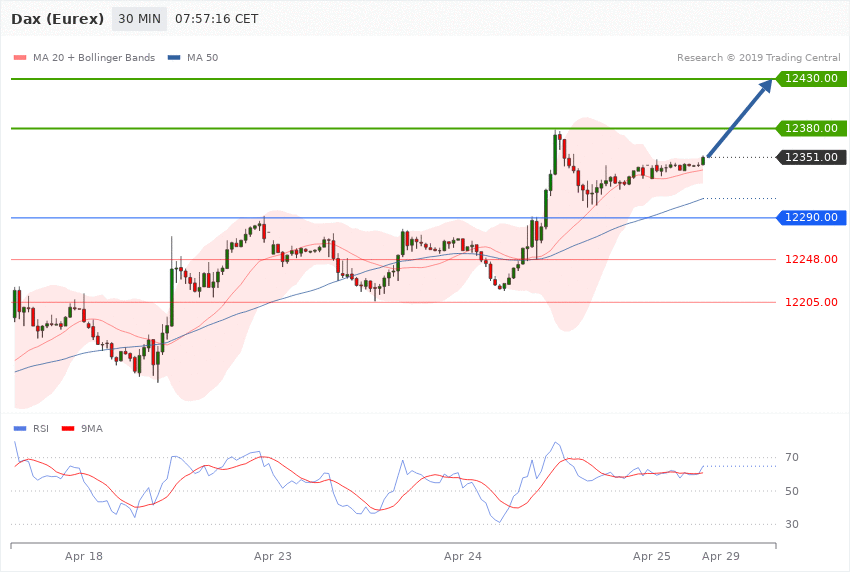850x576 pixels.
Task: Click the Apr 18 date label
Action: (83, 556)
